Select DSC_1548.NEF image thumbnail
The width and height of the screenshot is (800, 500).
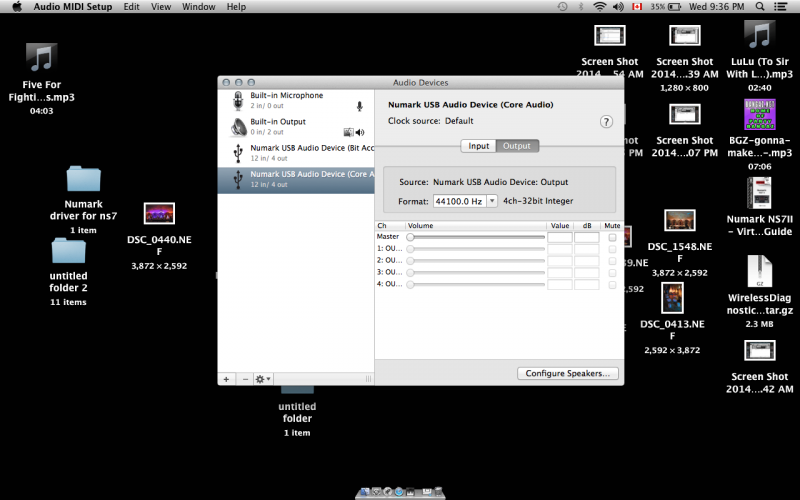(x=680, y=220)
